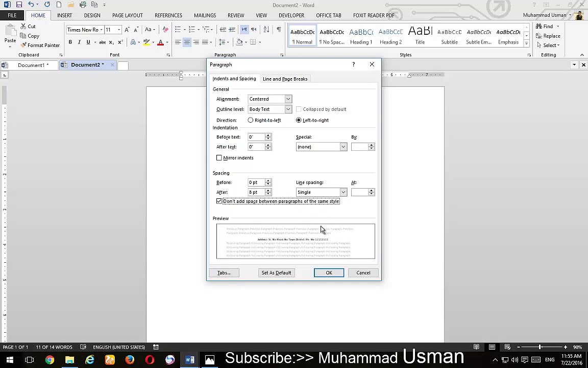
Task: Open Paragraph dialog help question mark
Action: click(x=353, y=64)
